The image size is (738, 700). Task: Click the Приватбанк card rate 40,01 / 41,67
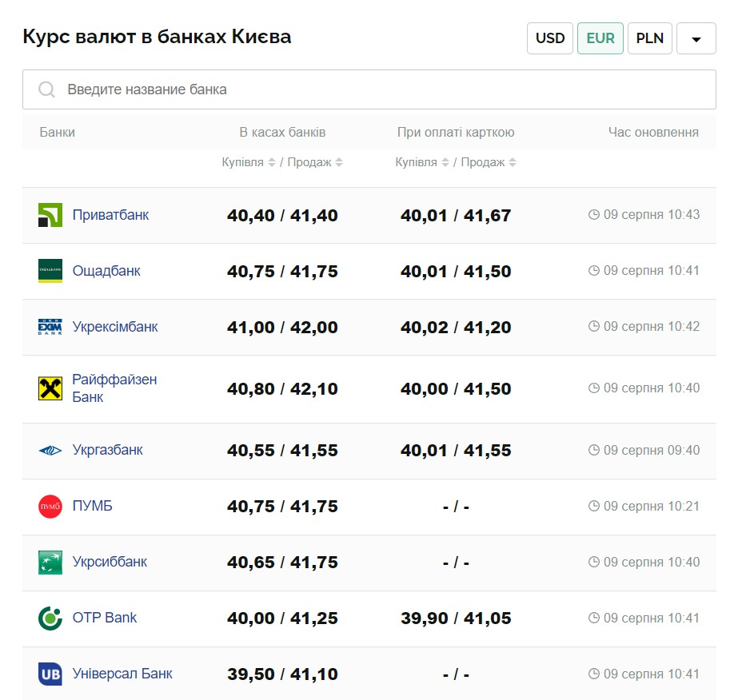(456, 216)
